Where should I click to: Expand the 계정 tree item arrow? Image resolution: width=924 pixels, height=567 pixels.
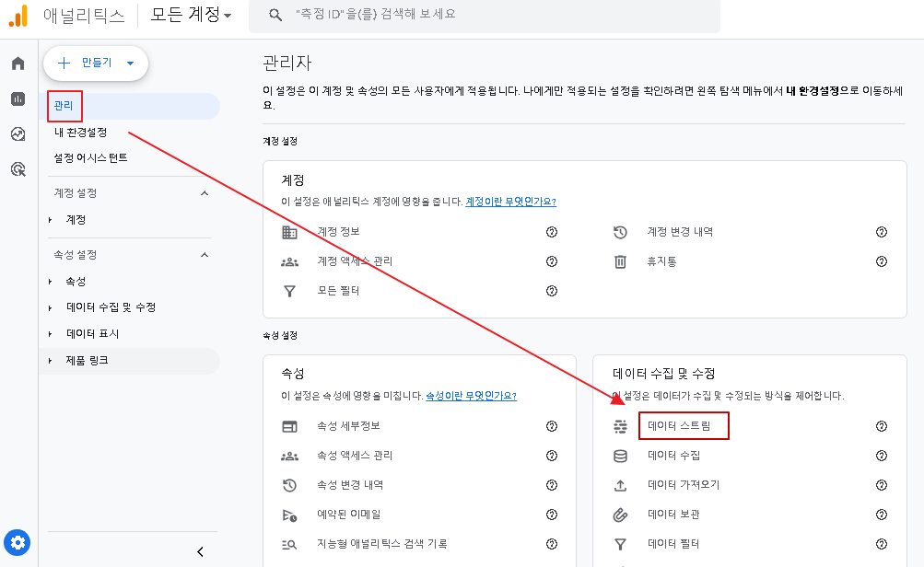[x=50, y=220]
